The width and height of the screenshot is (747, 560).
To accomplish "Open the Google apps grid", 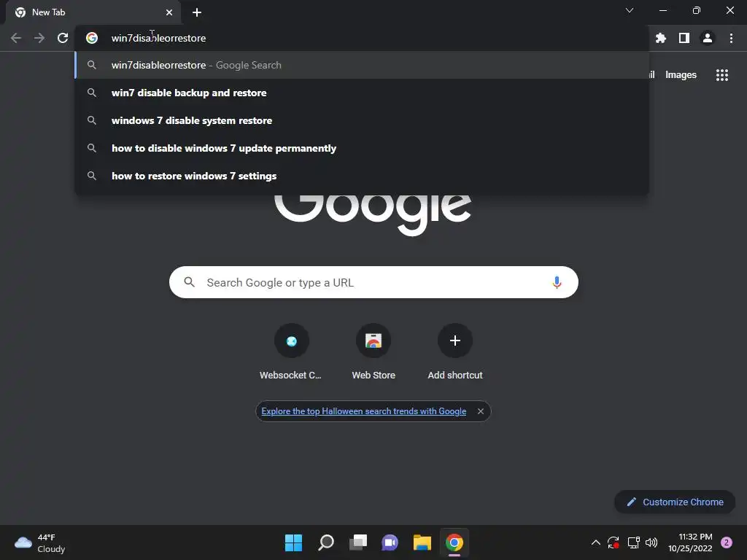I will tap(721, 75).
